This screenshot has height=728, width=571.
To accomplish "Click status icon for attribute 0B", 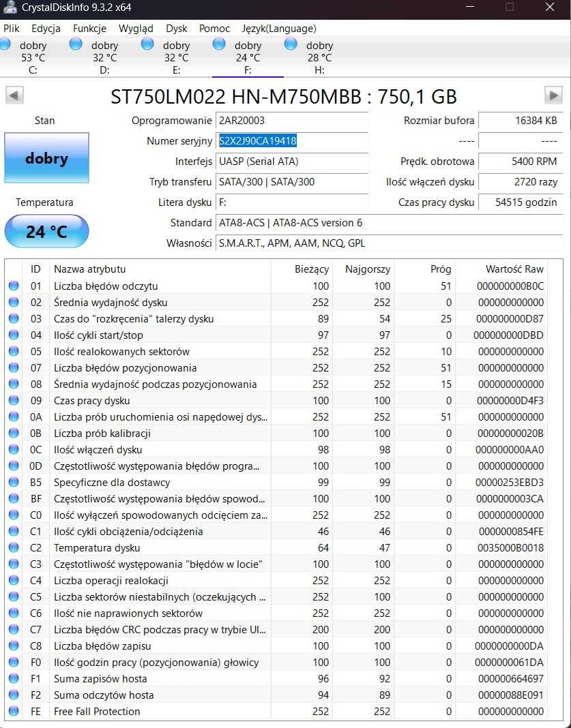I will point(14,433).
